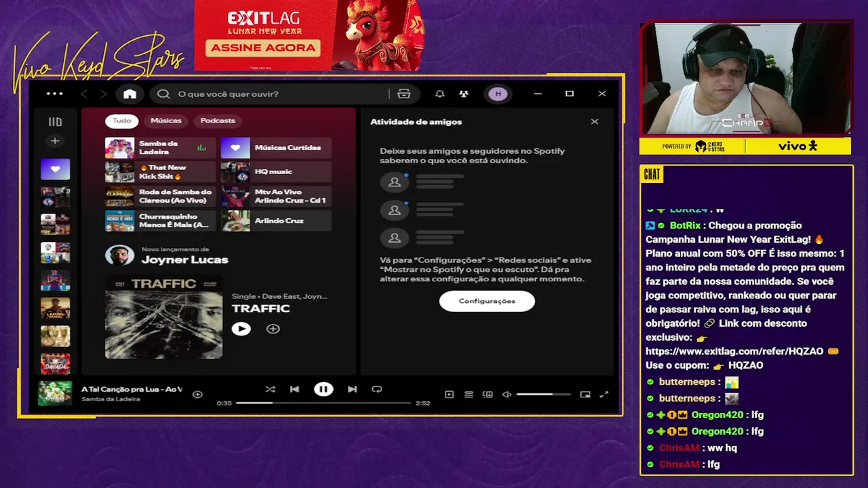Click the ExitLag 'ASSINE AGORA' banner button
The height and width of the screenshot is (488, 868).
point(263,47)
